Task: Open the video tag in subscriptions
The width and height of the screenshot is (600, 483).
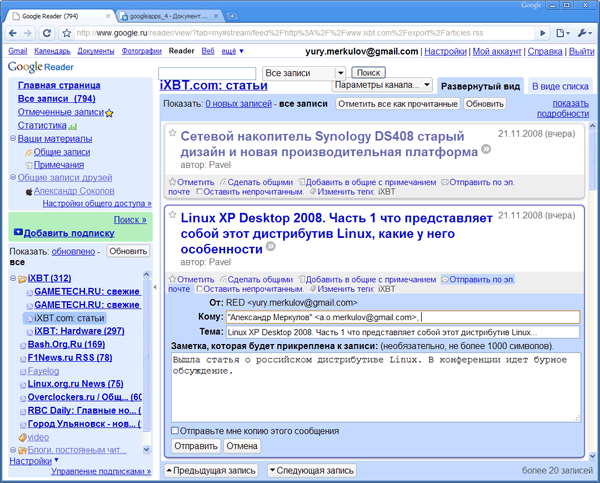Action: coord(38,437)
